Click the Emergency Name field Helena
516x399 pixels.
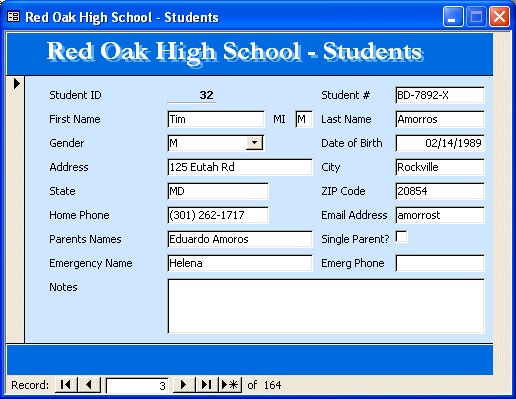click(x=240, y=263)
